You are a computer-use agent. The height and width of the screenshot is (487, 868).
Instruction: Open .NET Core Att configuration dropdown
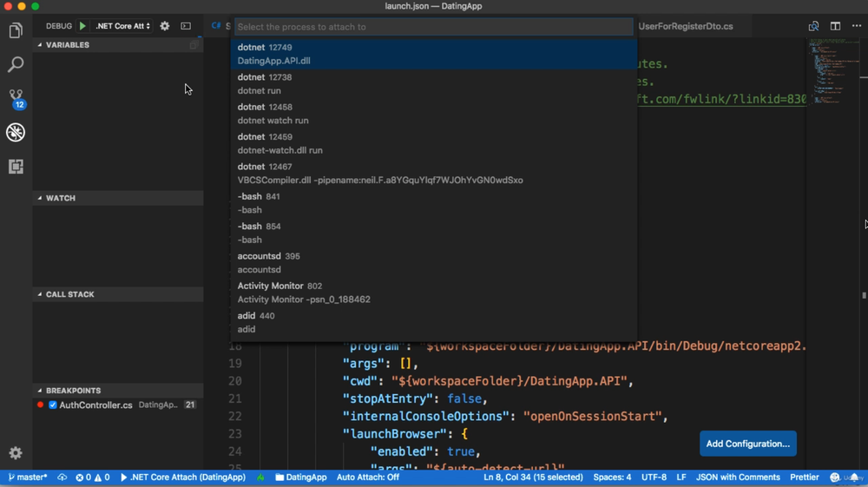pyautogui.click(x=122, y=26)
